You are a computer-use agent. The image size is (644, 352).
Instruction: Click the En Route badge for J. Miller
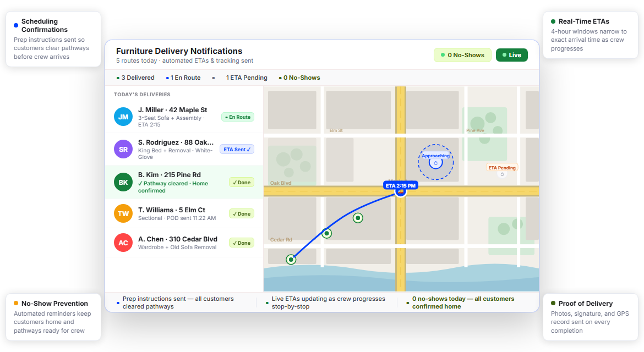(x=238, y=117)
